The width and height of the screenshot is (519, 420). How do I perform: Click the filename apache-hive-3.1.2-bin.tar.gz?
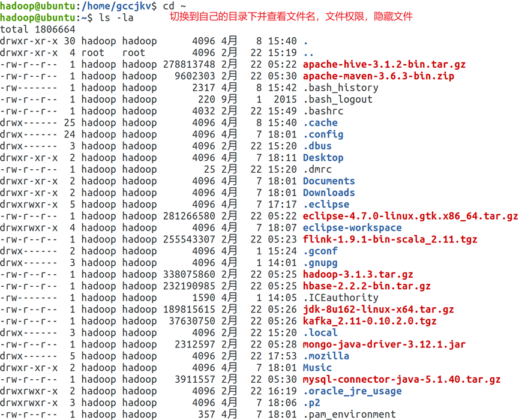pyautogui.click(x=384, y=64)
